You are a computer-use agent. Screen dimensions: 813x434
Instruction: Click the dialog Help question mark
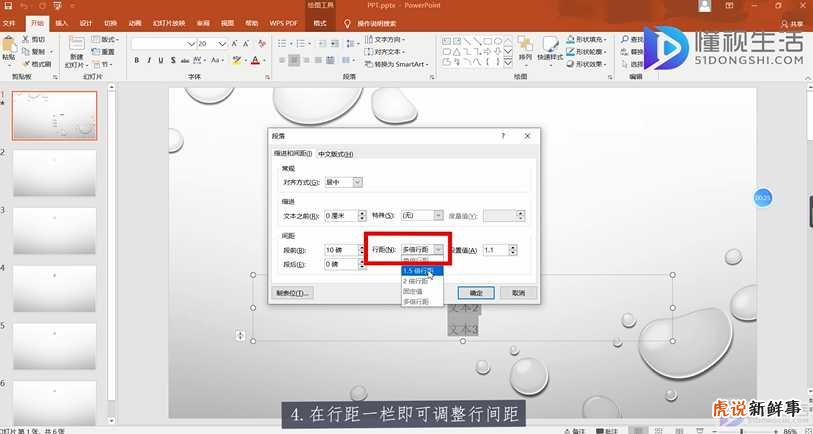coord(503,136)
